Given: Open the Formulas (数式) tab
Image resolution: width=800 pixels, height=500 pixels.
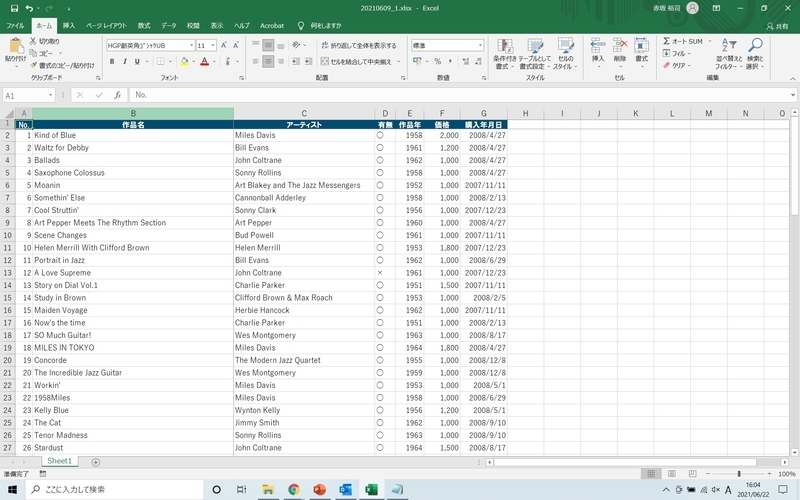Looking at the screenshot, I should tap(144, 26).
